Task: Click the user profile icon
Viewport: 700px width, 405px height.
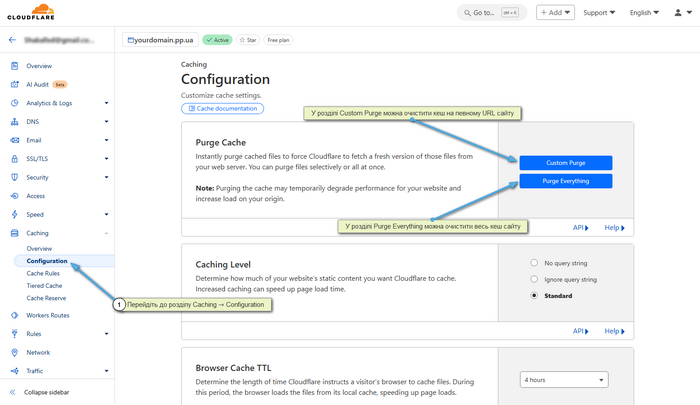Action: (678, 13)
